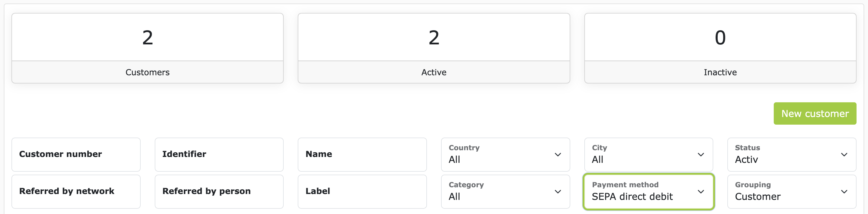868x214 pixels.
Task: Focus the Label filter input
Action: 362,192
